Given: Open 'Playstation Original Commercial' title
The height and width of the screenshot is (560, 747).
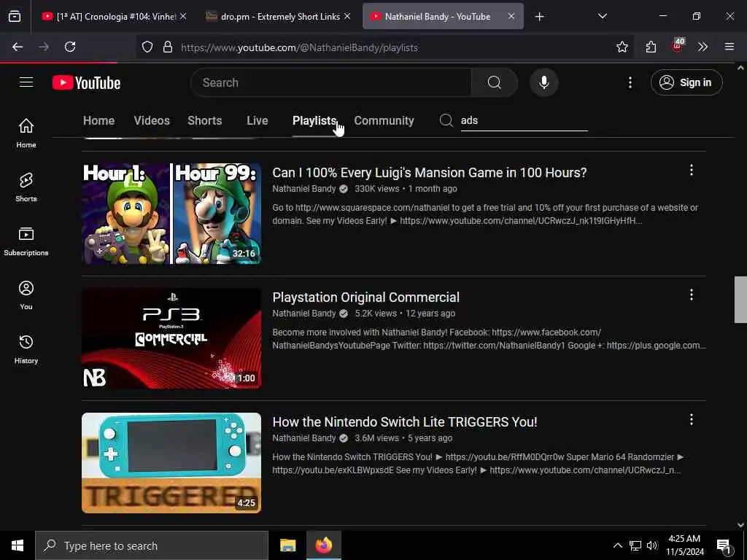Looking at the screenshot, I should [x=366, y=297].
